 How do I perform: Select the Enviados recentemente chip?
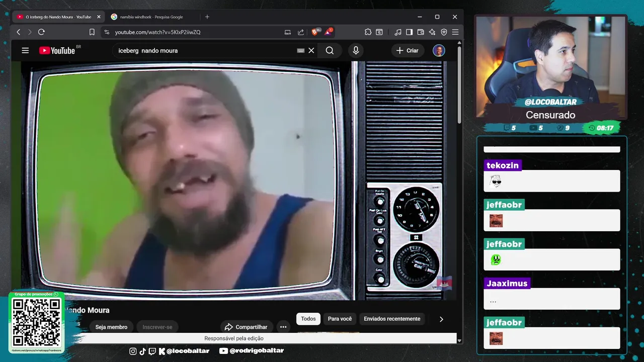(392, 319)
